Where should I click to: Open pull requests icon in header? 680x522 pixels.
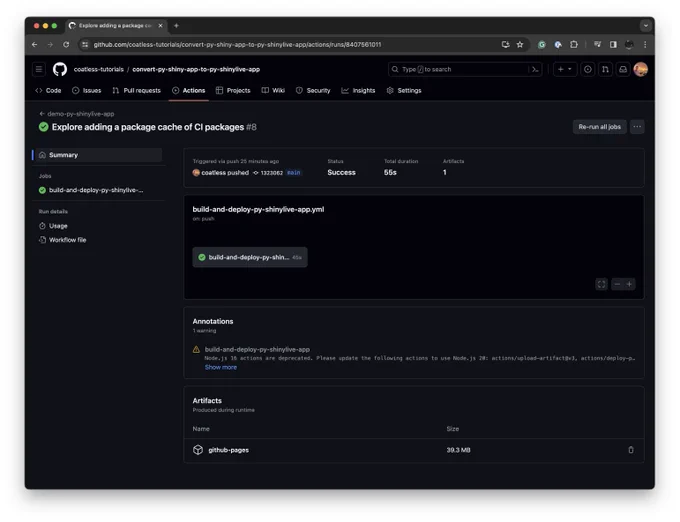click(x=605, y=69)
